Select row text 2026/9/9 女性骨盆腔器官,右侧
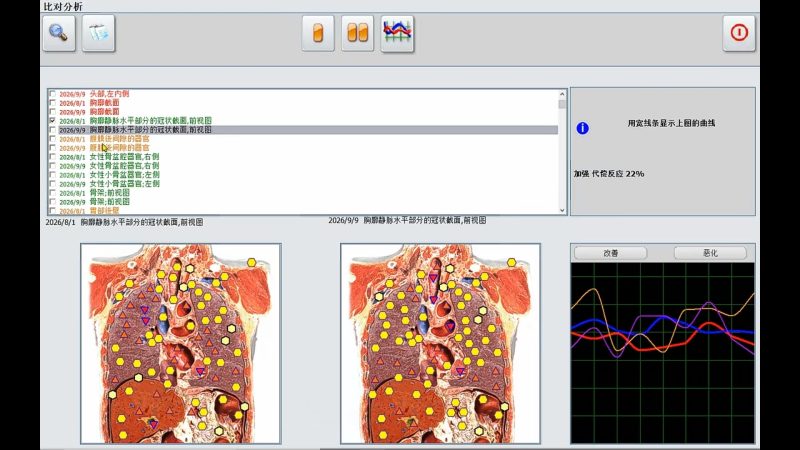Image resolution: width=800 pixels, height=450 pixels. [x=109, y=166]
